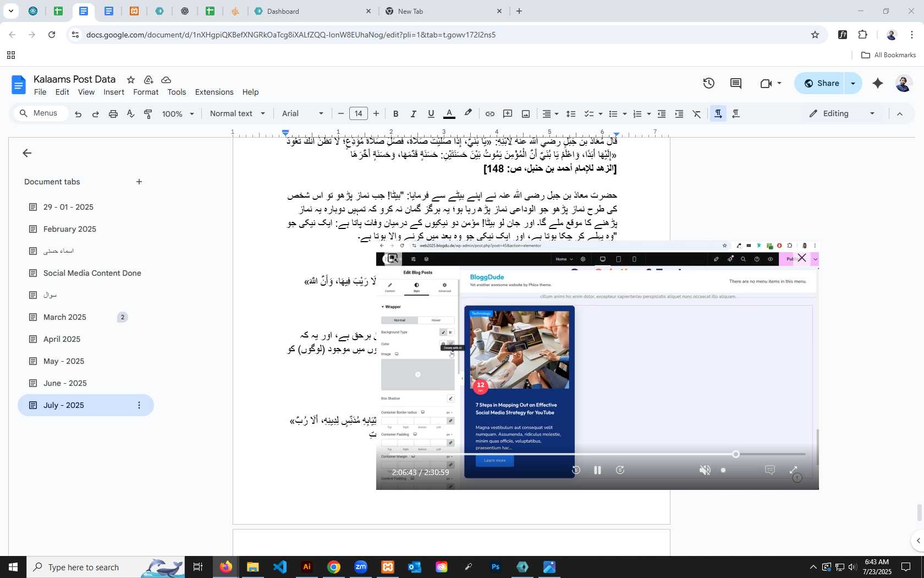The width and height of the screenshot is (924, 578).
Task: Open the File menu
Action: 40,92
